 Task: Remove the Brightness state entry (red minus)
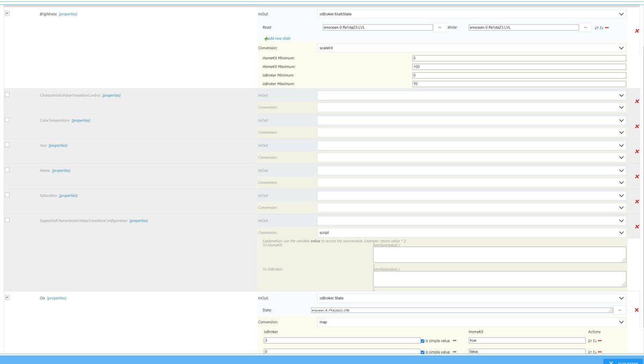click(x=606, y=28)
